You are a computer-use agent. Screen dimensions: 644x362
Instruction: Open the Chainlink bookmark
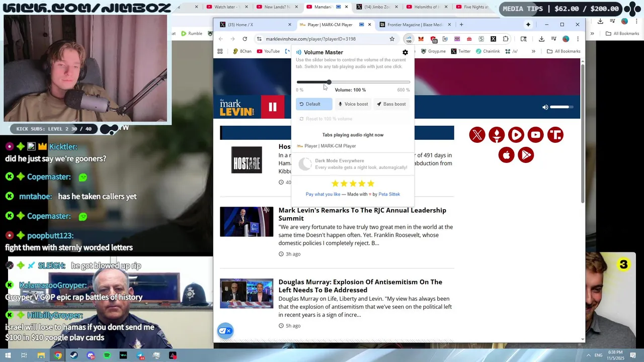click(x=488, y=51)
